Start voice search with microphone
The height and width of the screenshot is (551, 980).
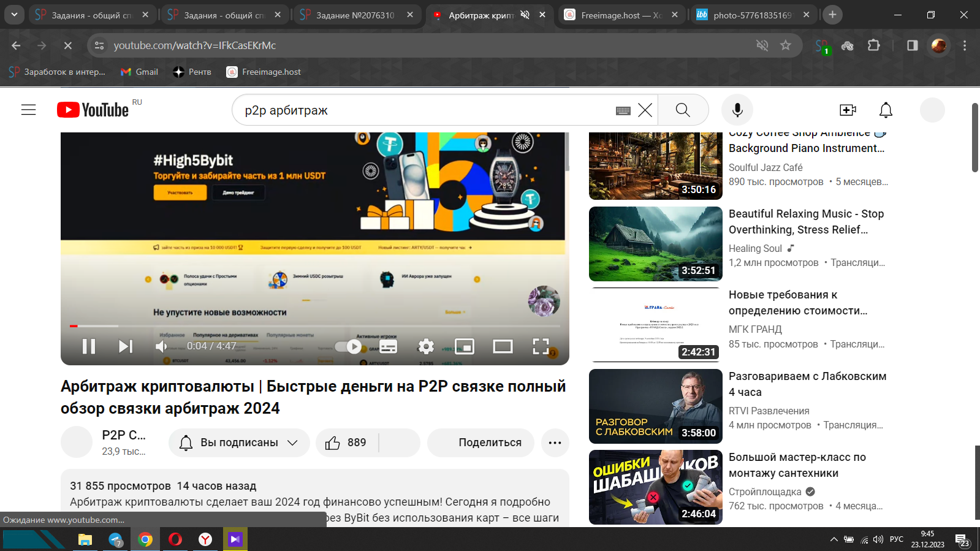coord(737,110)
